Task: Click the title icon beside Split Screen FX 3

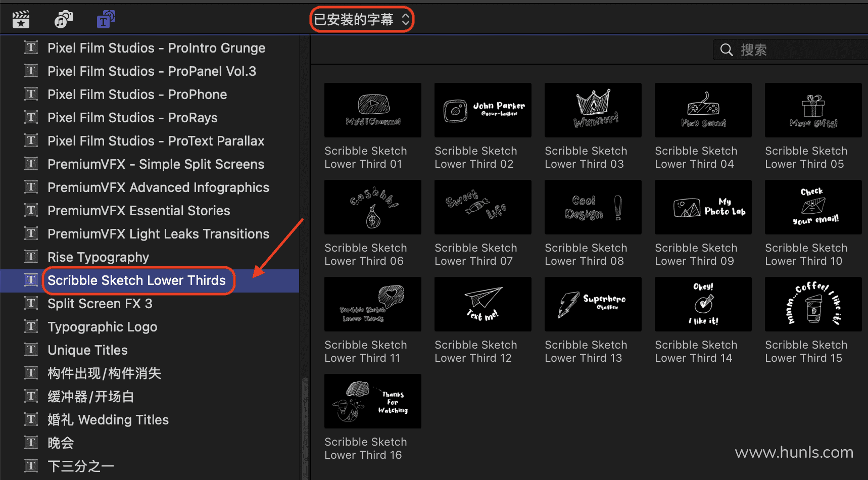Action: 31,303
